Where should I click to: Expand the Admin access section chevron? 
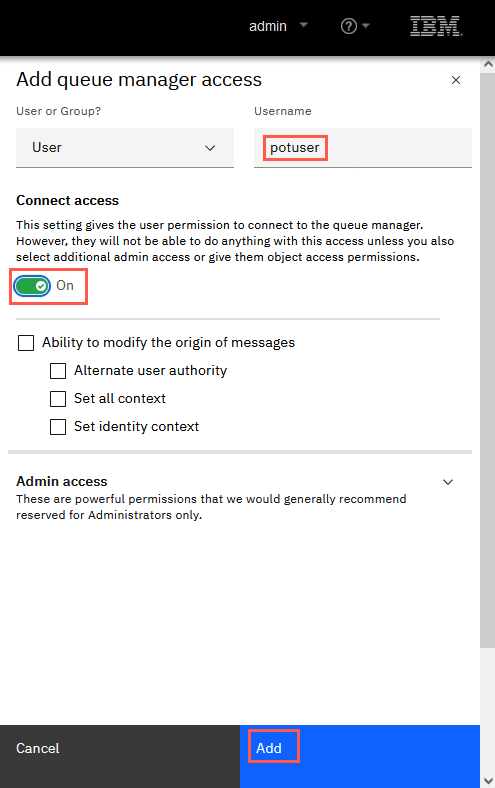448,482
